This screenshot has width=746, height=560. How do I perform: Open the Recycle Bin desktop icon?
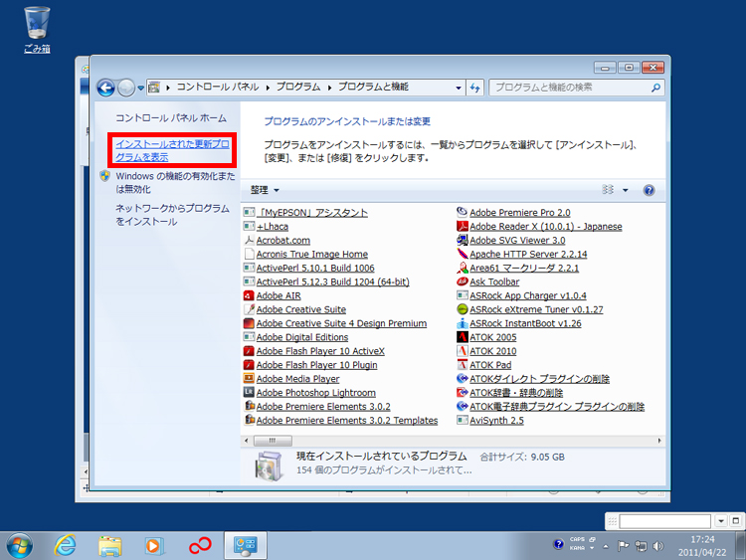pos(37,30)
